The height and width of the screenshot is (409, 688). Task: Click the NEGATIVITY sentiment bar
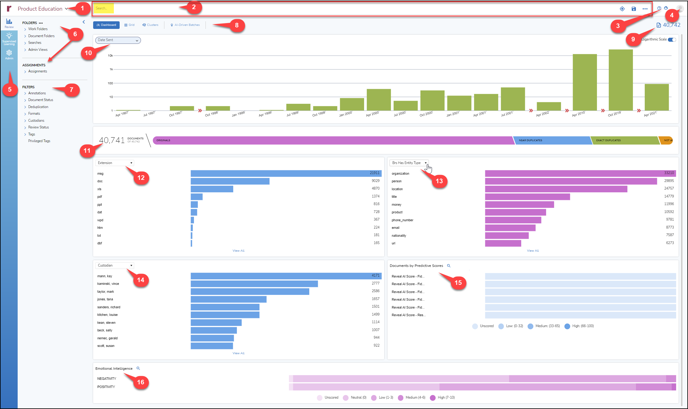pyautogui.click(x=483, y=379)
